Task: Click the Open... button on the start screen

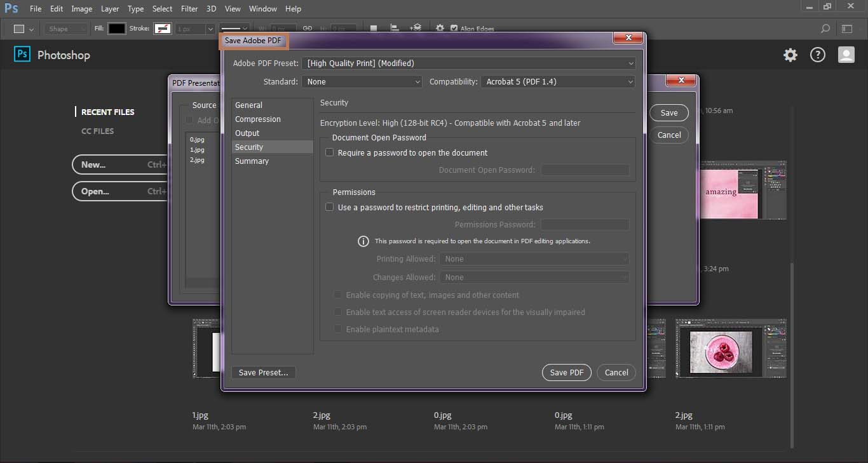Action: 119,191
